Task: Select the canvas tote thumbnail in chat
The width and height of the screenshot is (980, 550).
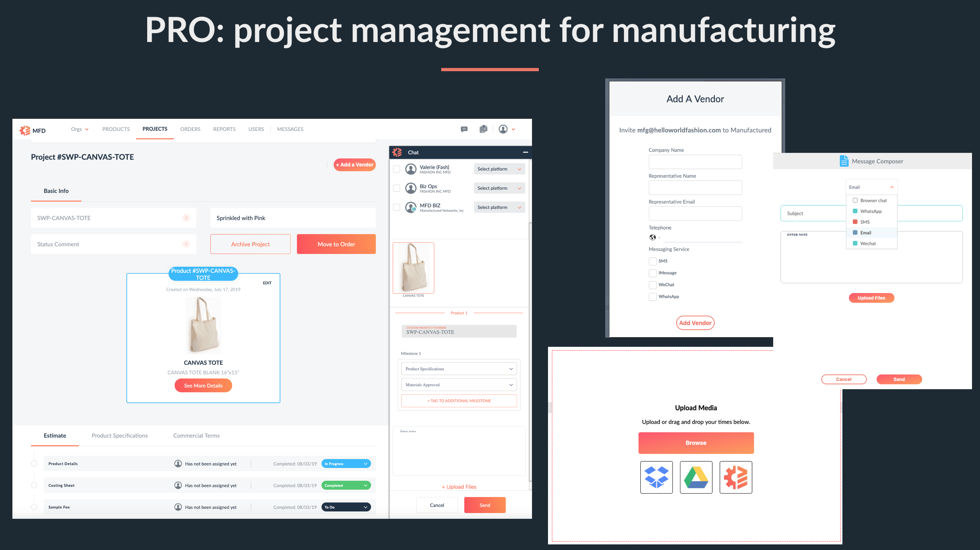Action: point(414,268)
